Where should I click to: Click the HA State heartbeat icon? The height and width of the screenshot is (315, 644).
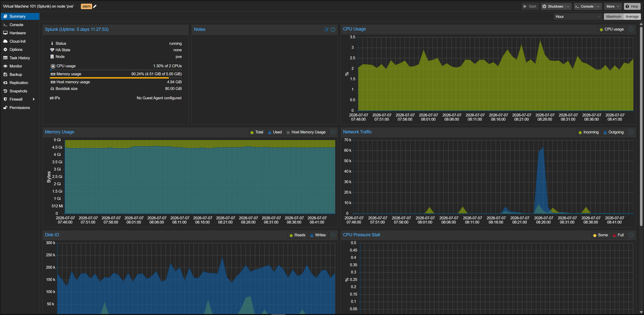(x=52, y=50)
